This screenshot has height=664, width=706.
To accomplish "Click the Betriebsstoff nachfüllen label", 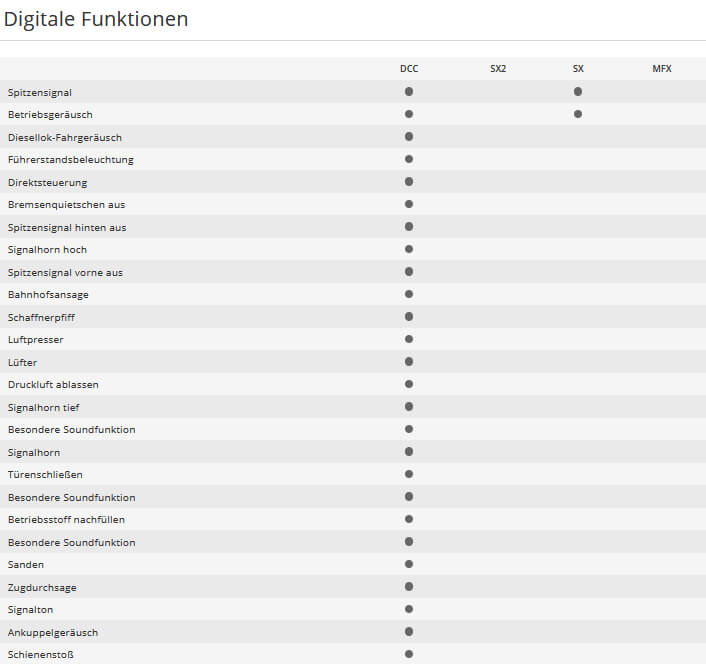I will pyautogui.click(x=66, y=520).
